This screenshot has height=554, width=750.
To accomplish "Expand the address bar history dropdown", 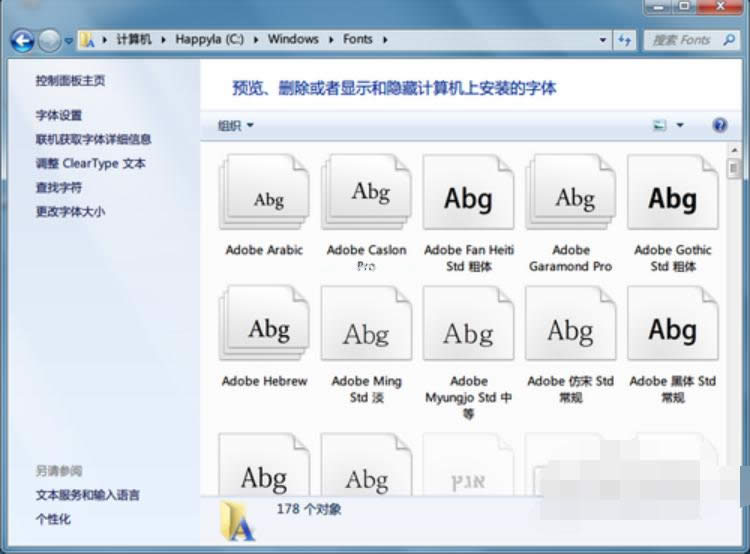I will 603,40.
